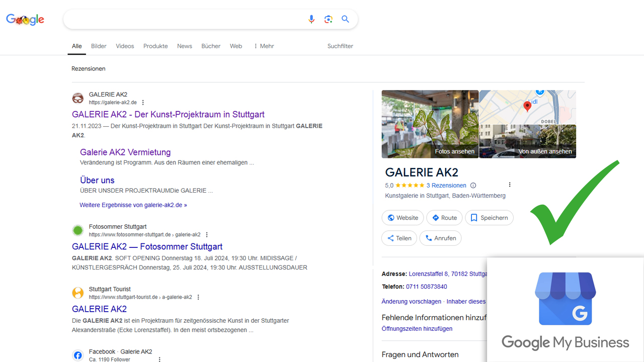
Task: Switch to the News tab
Action: pos(185,46)
